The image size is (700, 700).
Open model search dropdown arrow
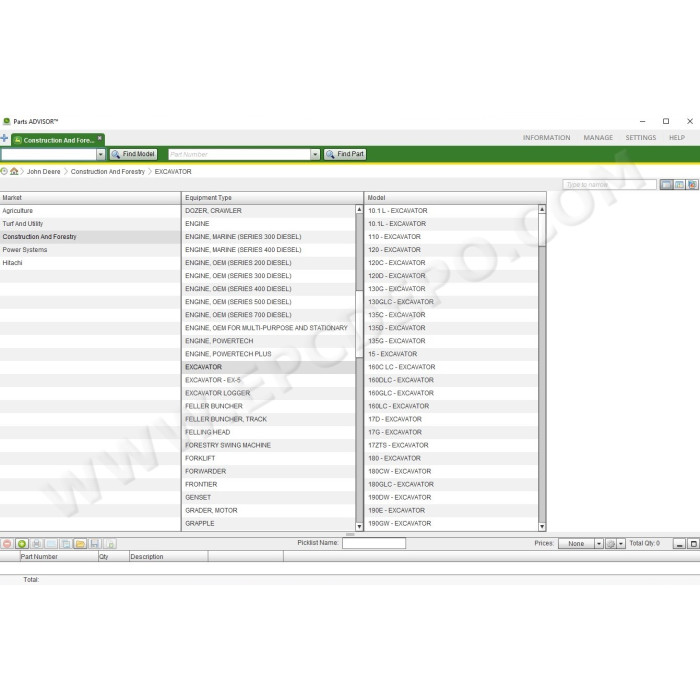pyautogui.click(x=101, y=154)
